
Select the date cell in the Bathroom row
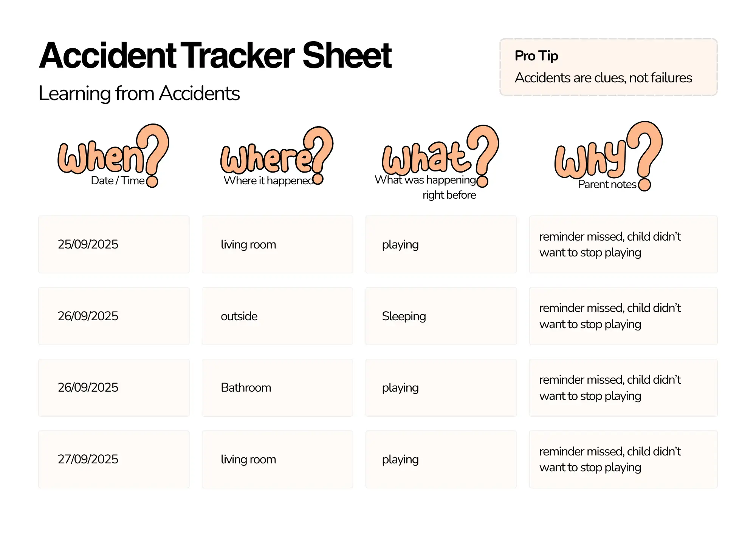click(114, 388)
